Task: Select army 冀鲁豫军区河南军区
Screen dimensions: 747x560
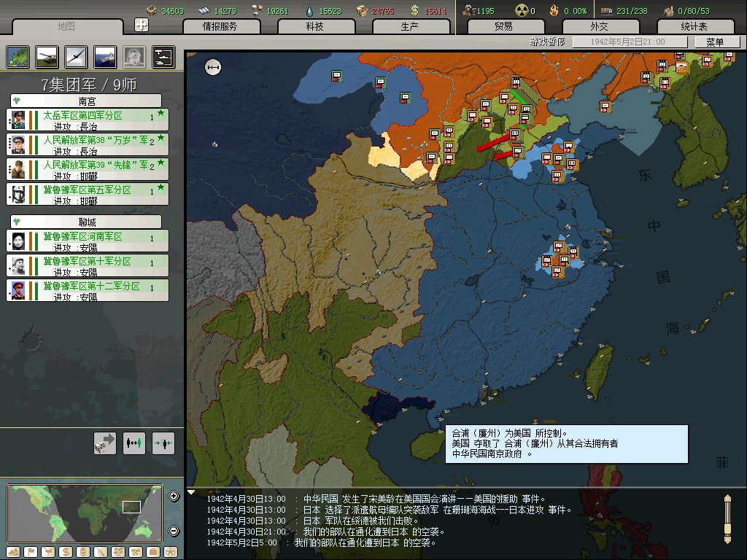Action: (x=88, y=241)
